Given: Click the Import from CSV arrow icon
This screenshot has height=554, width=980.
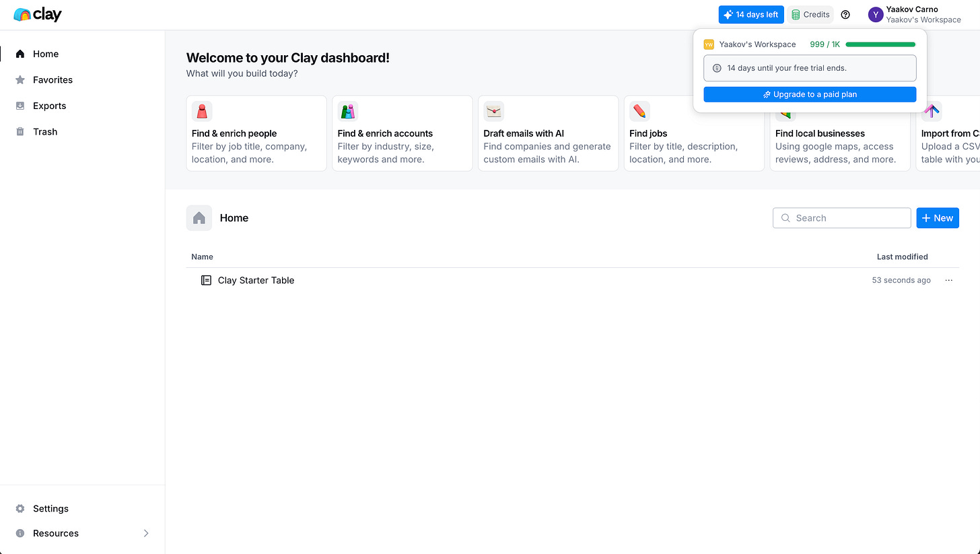Looking at the screenshot, I should pos(932,111).
